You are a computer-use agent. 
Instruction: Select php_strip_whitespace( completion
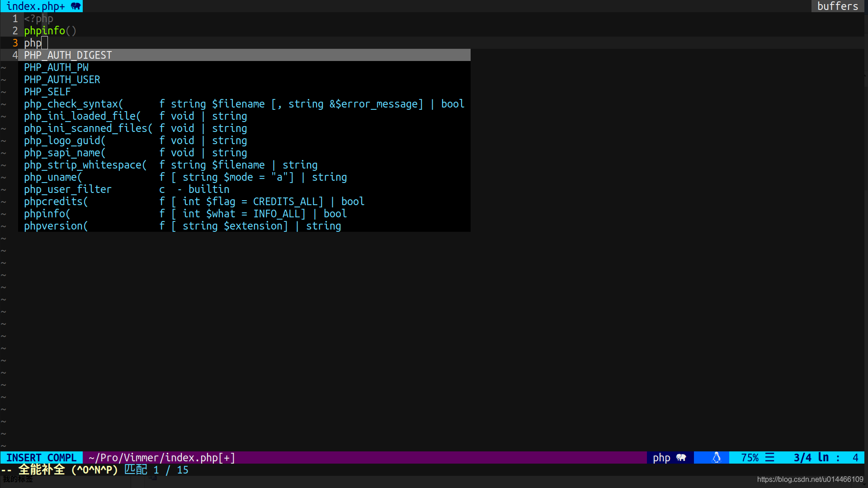pos(244,165)
